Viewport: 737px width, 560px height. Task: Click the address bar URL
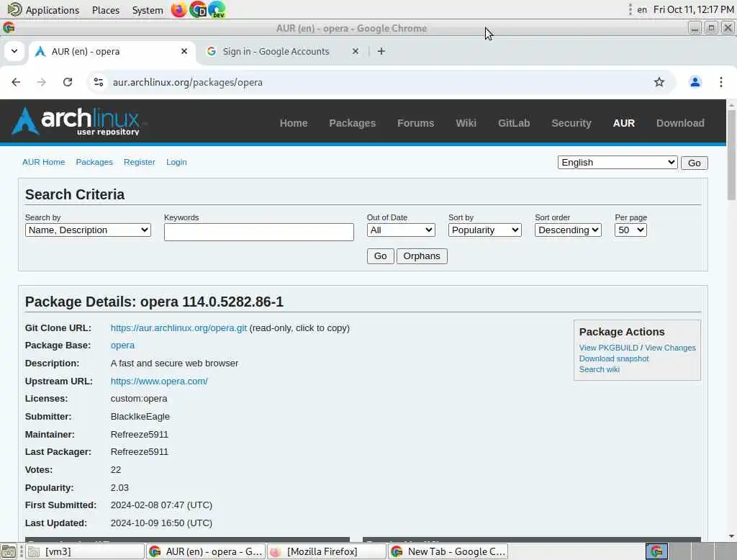188,82
